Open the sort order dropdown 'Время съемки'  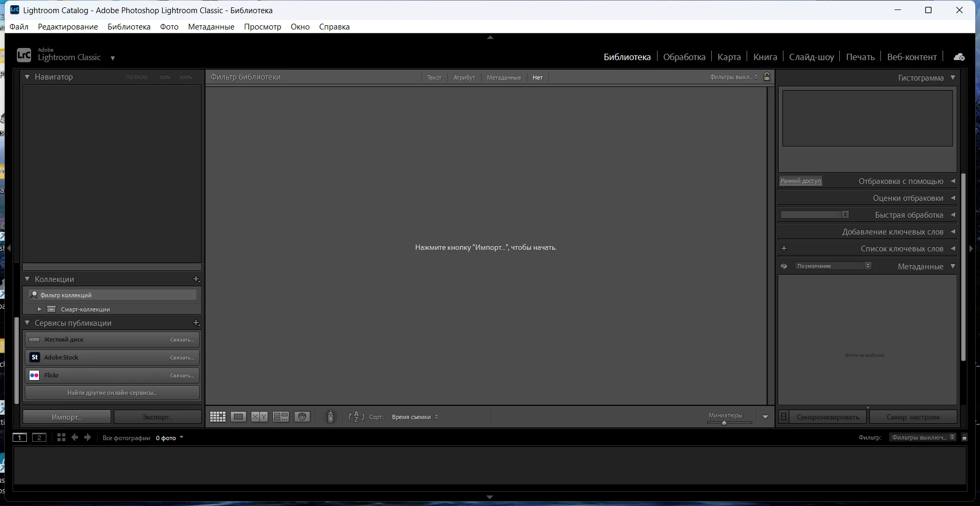pos(415,417)
